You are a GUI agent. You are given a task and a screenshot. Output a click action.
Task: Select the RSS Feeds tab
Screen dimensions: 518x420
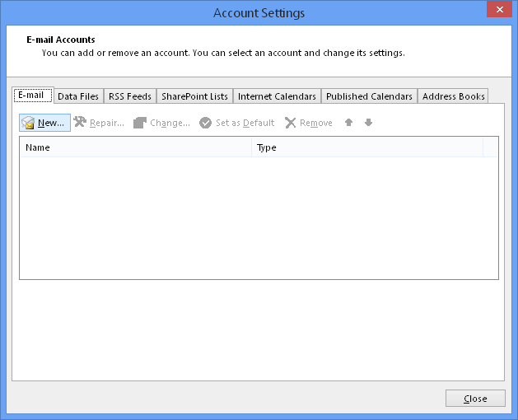[130, 96]
